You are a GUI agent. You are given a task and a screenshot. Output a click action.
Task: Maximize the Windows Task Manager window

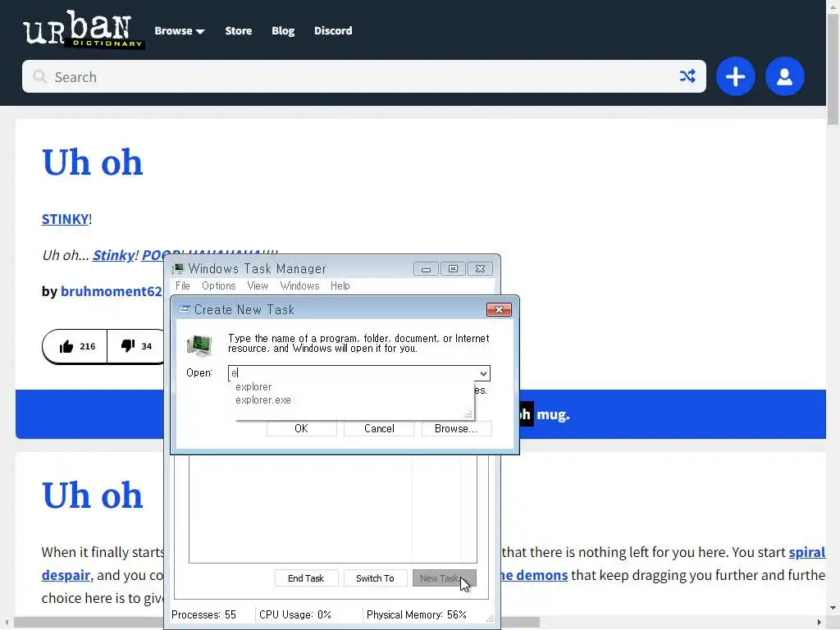[453, 268]
